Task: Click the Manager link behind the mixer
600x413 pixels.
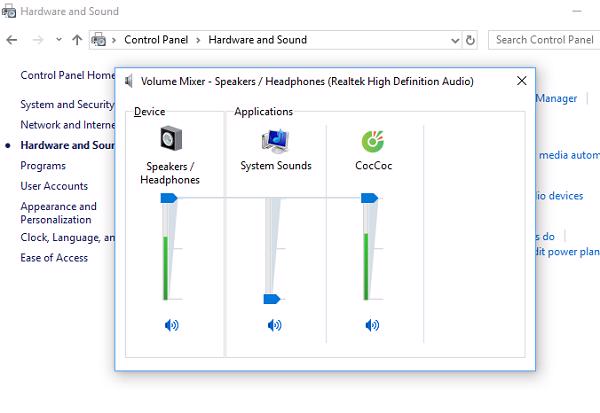Action: [556, 98]
